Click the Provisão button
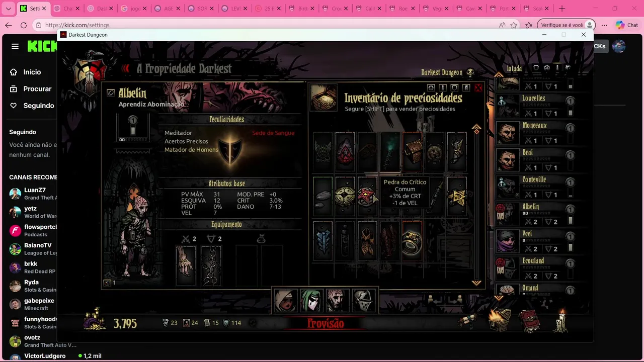Screen dimensions: 644x362 pos(326,323)
